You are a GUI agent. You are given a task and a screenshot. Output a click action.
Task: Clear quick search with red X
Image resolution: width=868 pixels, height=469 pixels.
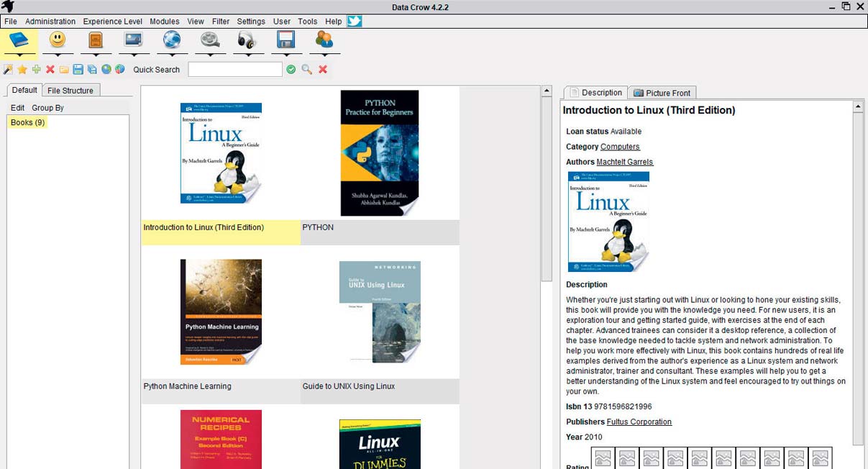coord(323,69)
